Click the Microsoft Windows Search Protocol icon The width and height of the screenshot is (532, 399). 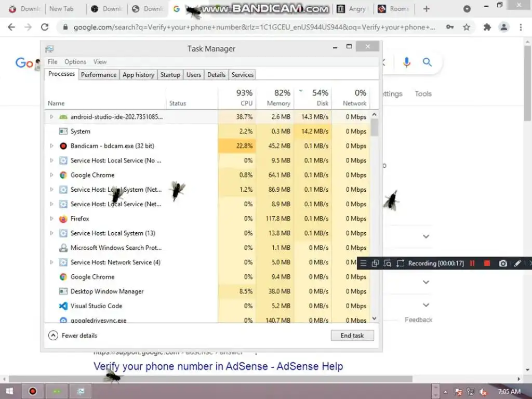click(x=63, y=248)
